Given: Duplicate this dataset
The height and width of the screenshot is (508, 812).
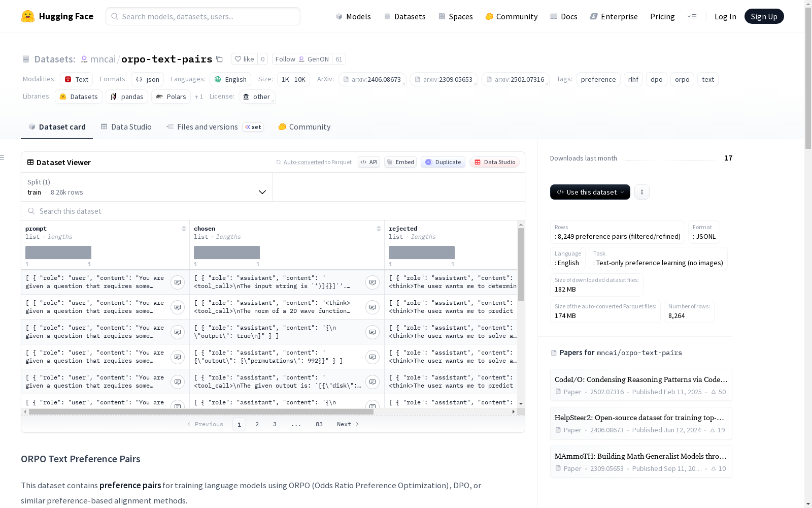Looking at the screenshot, I should [x=443, y=162].
